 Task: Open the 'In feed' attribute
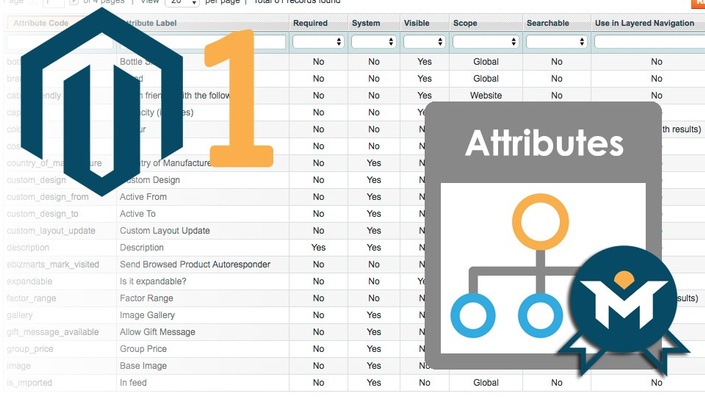click(x=133, y=383)
